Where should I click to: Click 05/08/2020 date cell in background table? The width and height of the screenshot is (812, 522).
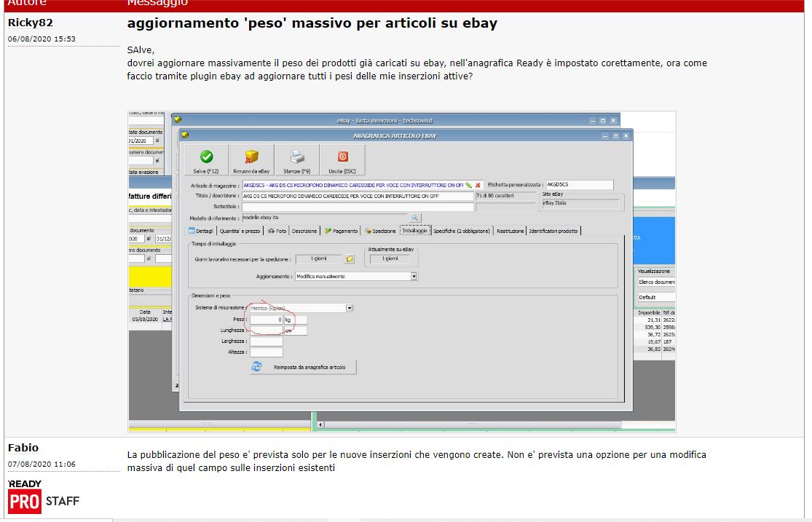[145, 320]
